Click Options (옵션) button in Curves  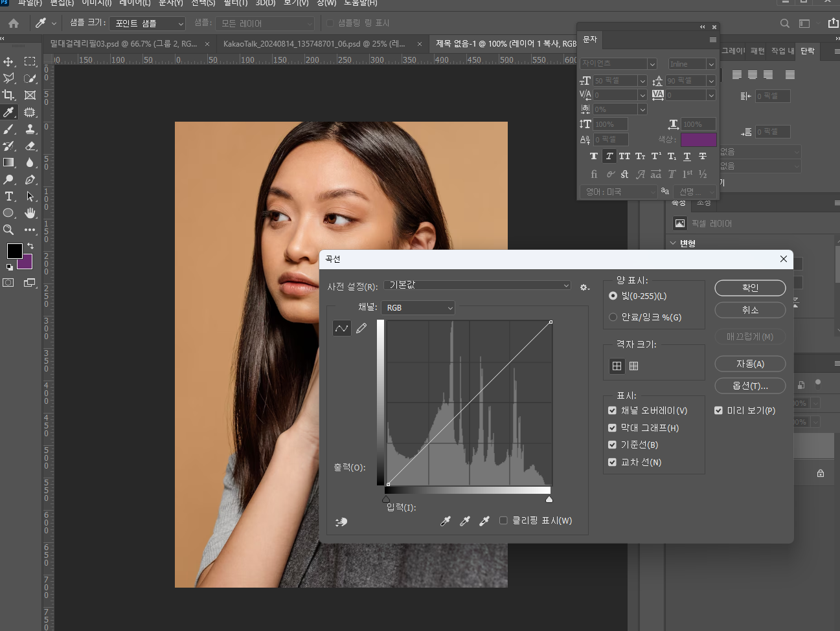pos(750,386)
